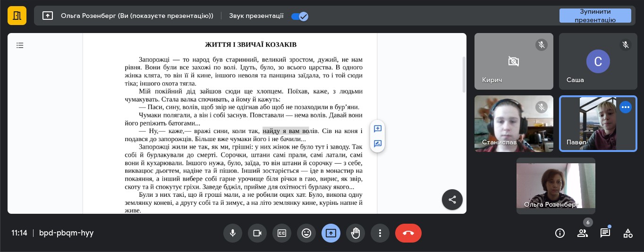Suggest edits on the selected text
This screenshot has width=644, height=252.
point(378,144)
